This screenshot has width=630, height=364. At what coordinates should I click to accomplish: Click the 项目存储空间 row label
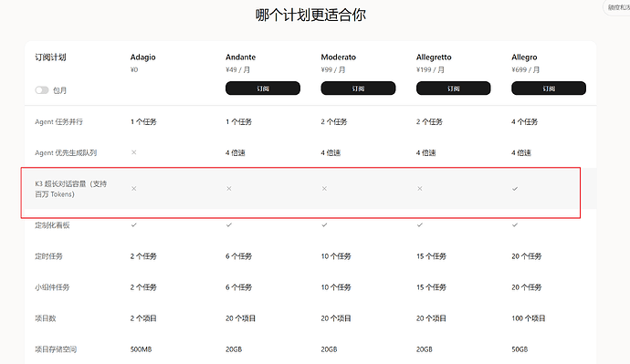[x=56, y=349]
